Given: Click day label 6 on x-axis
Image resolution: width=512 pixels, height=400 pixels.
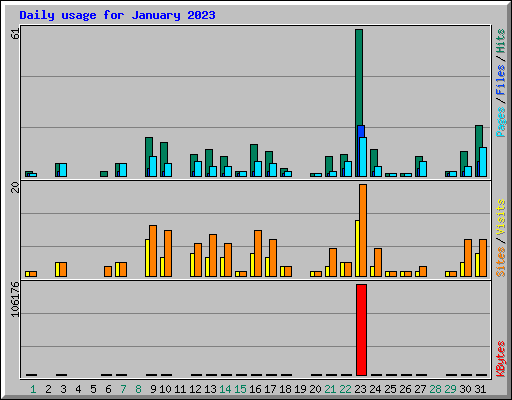Looking at the screenshot, I should coord(108,389).
